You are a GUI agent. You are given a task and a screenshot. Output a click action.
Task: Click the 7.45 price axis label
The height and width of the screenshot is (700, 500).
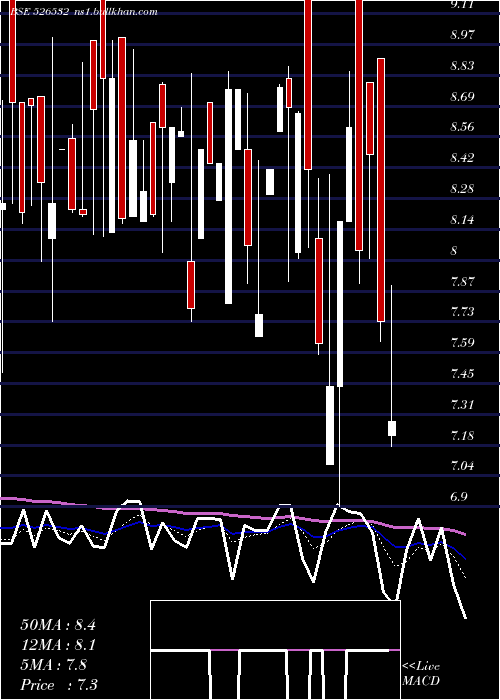[463, 373]
